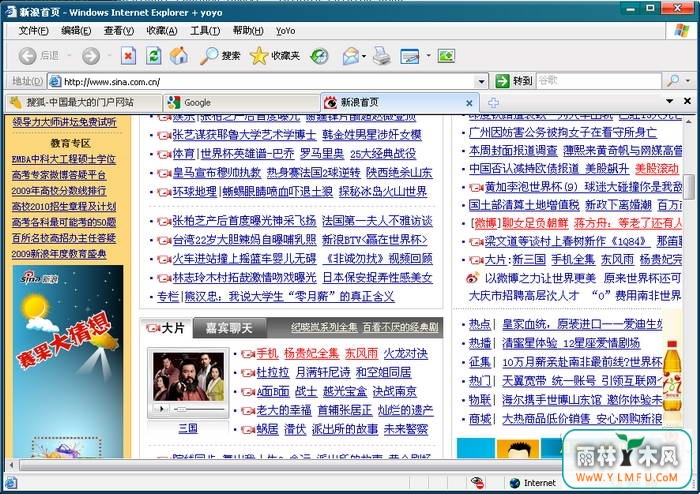Click the close tab X at tab bar right
The image size is (700, 494).
click(x=688, y=101)
